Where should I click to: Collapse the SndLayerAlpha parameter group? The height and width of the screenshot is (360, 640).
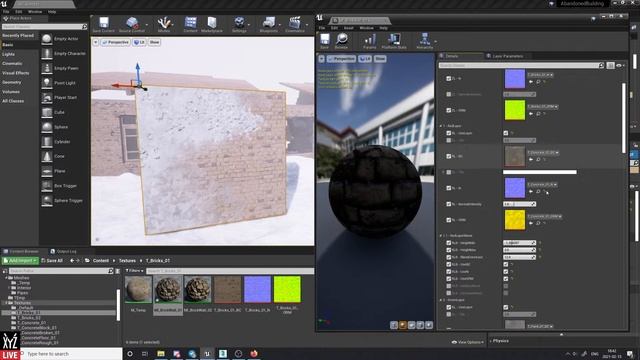coord(441,236)
